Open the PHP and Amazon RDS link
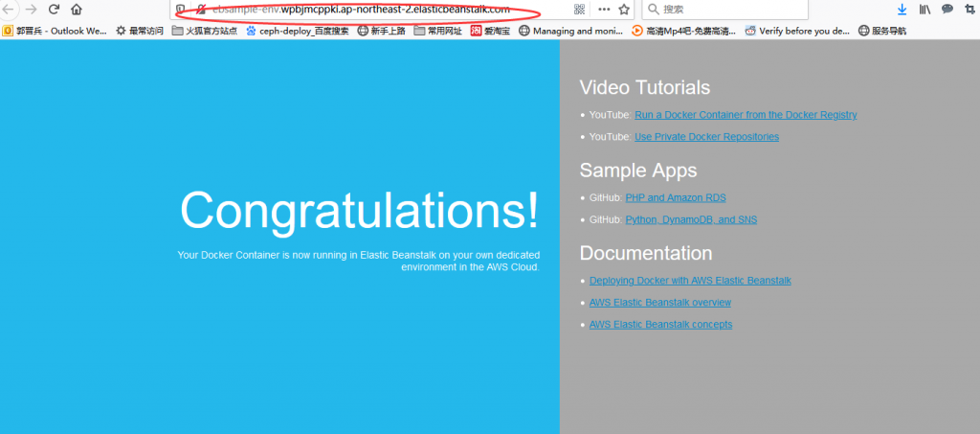This screenshot has height=434, width=980. pos(675,198)
